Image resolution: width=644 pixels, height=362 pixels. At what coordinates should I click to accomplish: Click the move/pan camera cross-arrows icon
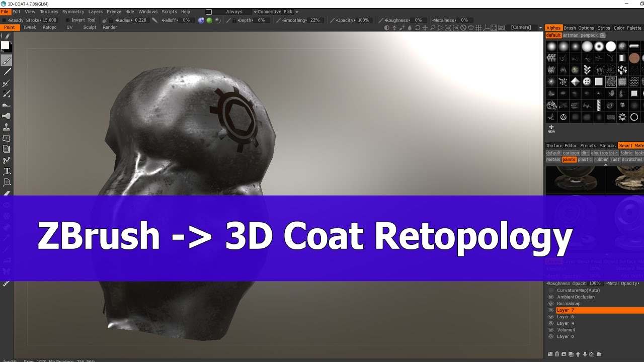pyautogui.click(x=425, y=28)
